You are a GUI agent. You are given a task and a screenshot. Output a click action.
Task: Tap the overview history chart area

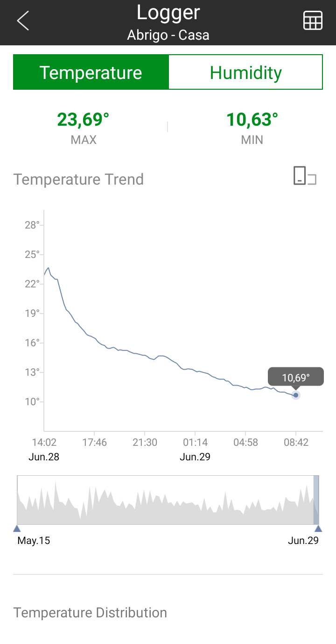click(168, 500)
